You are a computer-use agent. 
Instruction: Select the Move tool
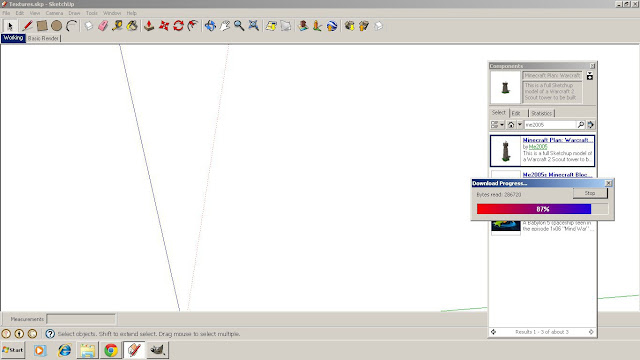[164, 26]
